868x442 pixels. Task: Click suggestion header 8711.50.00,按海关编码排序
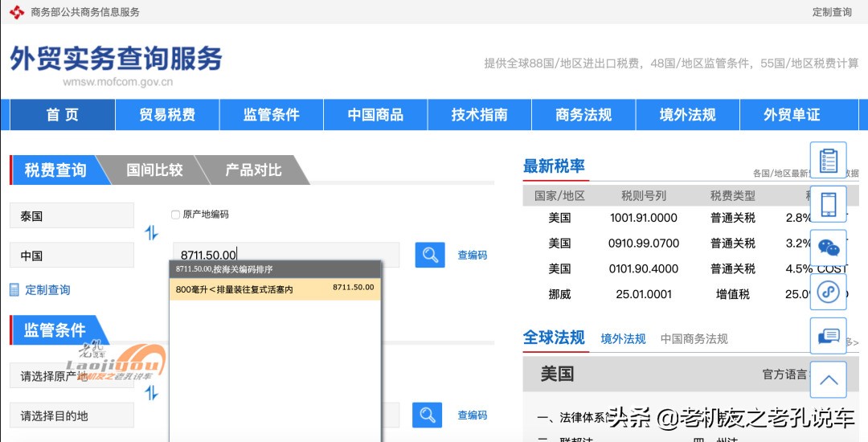click(275, 269)
